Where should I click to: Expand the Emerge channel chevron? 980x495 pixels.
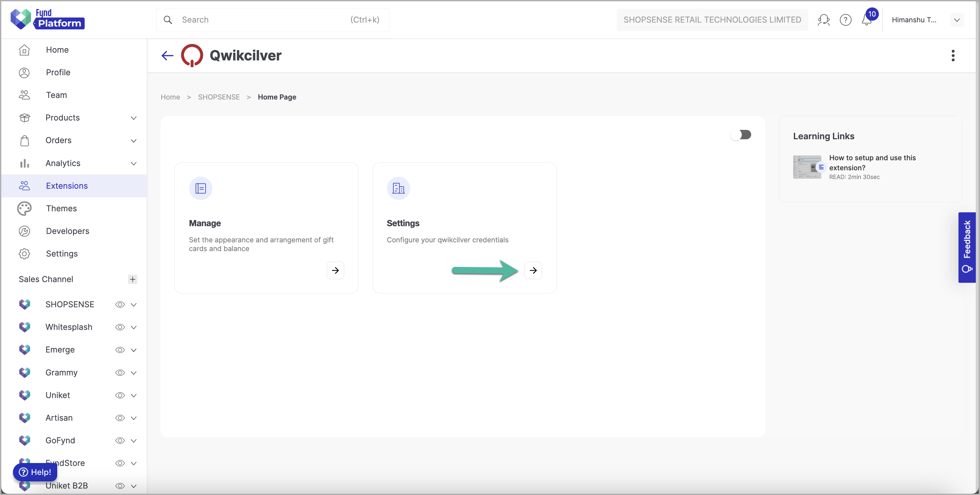133,350
